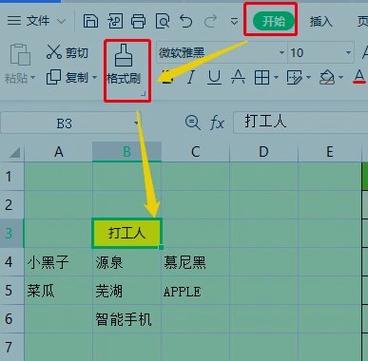
Task: Select the cell containing 智能手机
Action: point(127,319)
